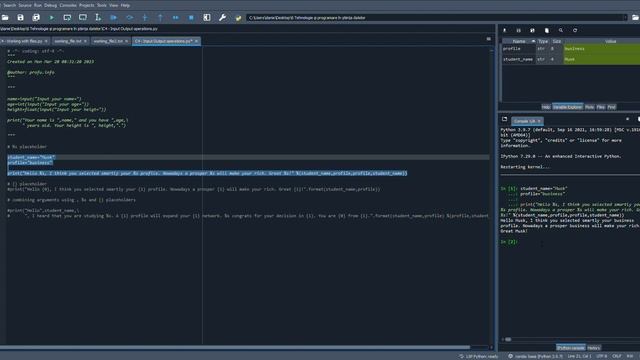Open file with the folder toolbar icon

click(5, 18)
